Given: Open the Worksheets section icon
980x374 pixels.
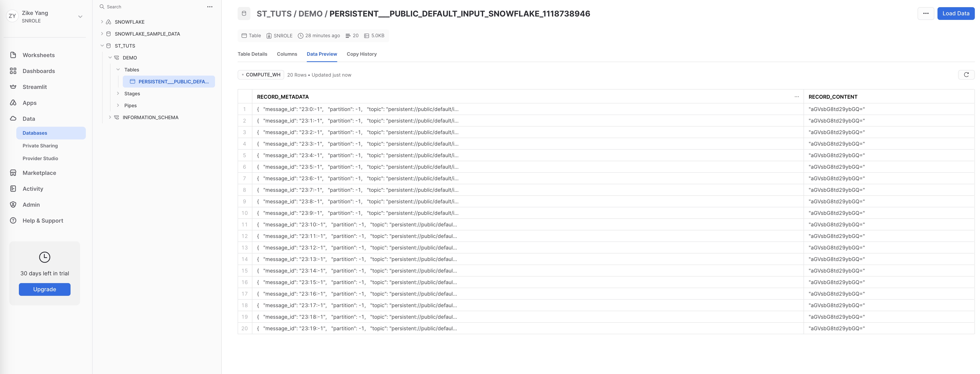Looking at the screenshot, I should [13, 55].
